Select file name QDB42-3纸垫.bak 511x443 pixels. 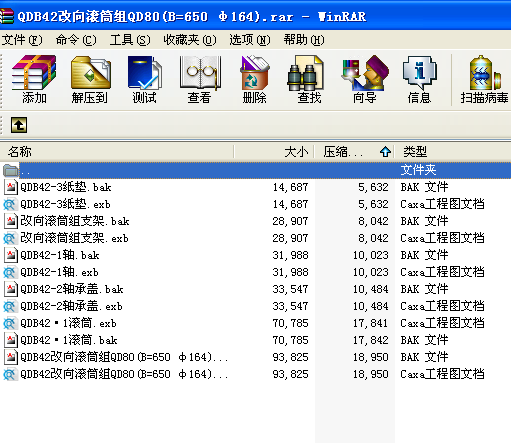click(x=66, y=187)
